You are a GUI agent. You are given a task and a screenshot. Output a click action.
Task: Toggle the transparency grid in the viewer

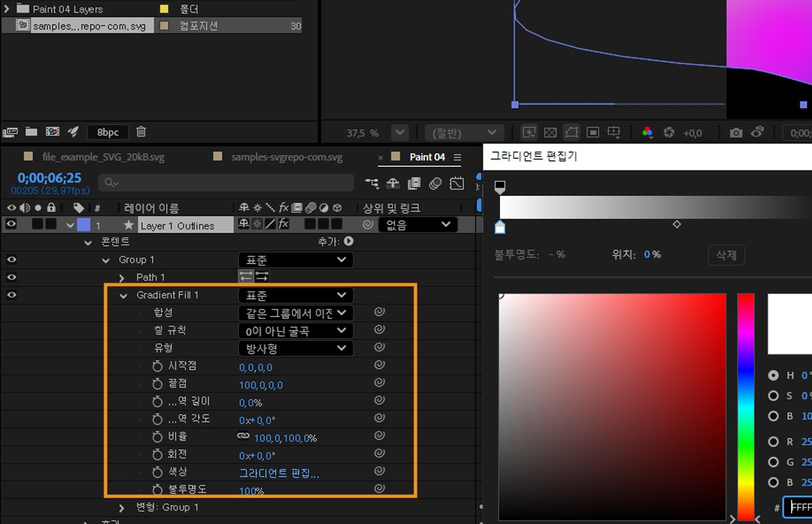pyautogui.click(x=549, y=132)
